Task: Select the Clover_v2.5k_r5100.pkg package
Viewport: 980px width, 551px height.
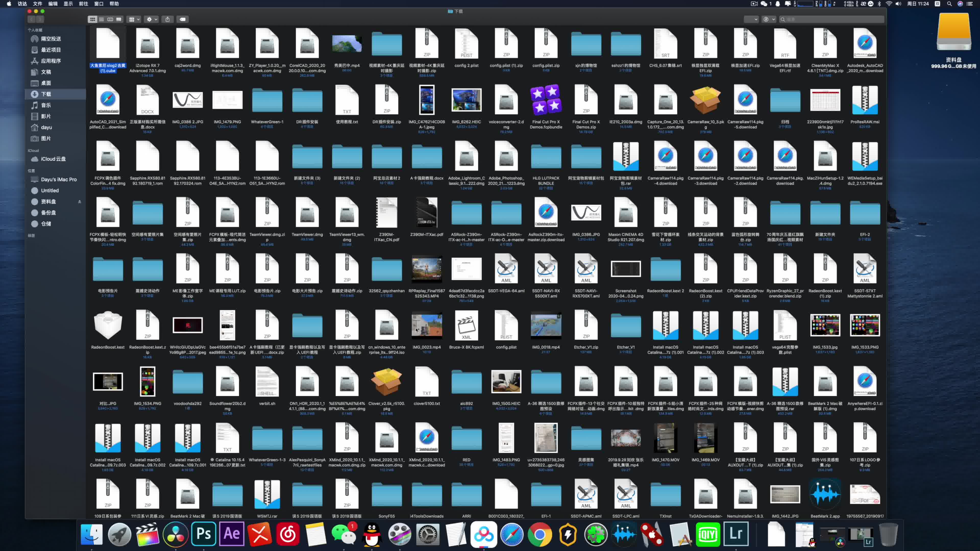Action: click(x=387, y=381)
